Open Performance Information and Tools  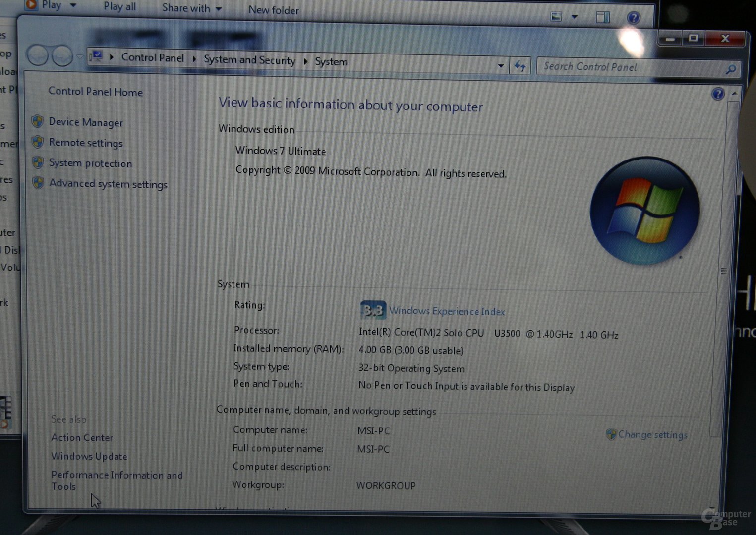point(117,481)
